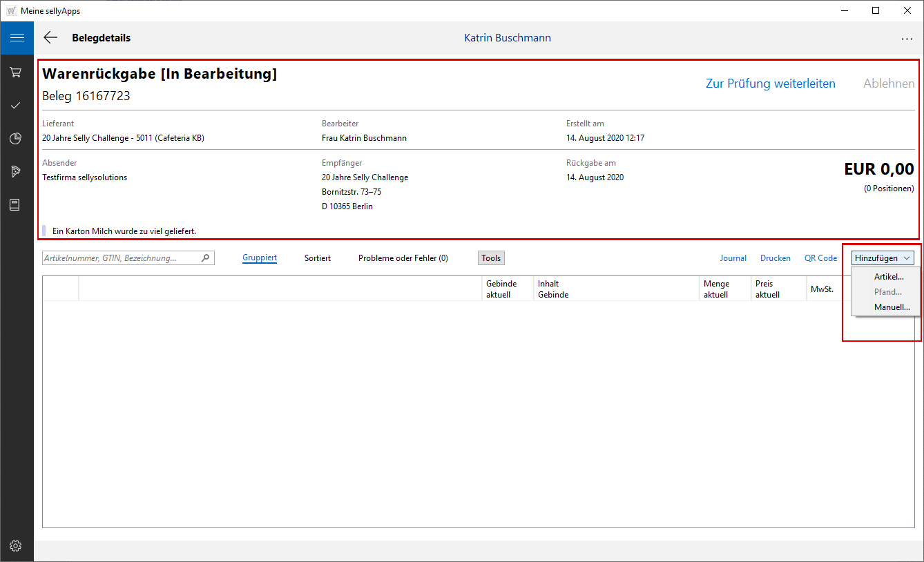Open the Journal link
Image resolution: width=924 pixels, height=562 pixels.
point(733,258)
